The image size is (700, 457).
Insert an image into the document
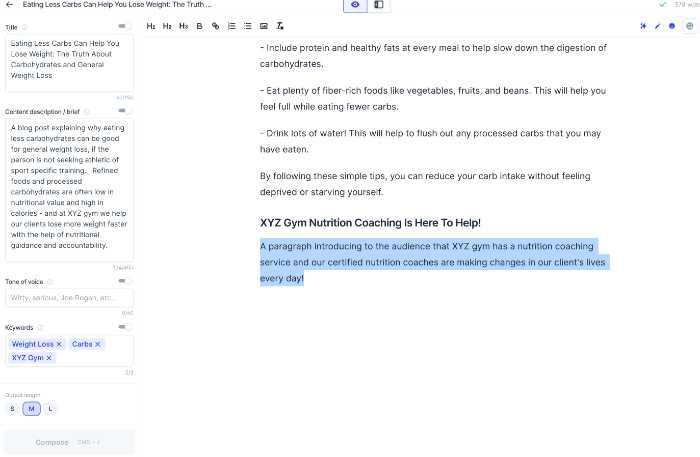click(x=263, y=25)
